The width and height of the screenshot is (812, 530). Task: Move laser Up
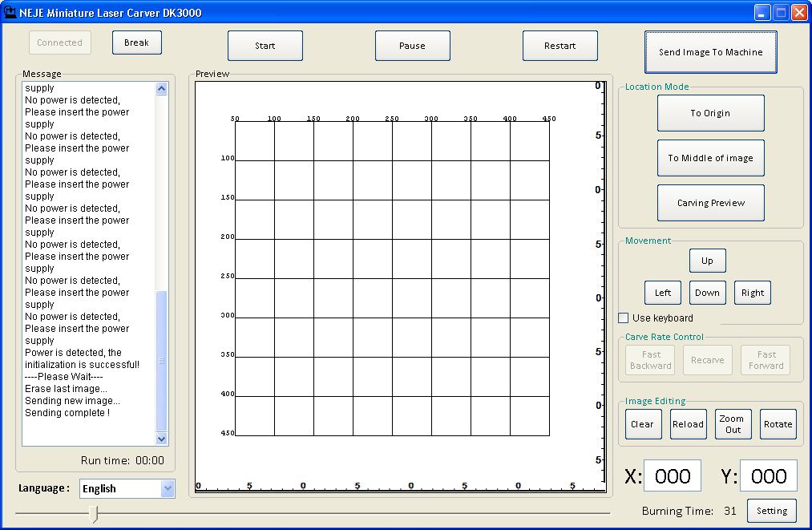707,261
